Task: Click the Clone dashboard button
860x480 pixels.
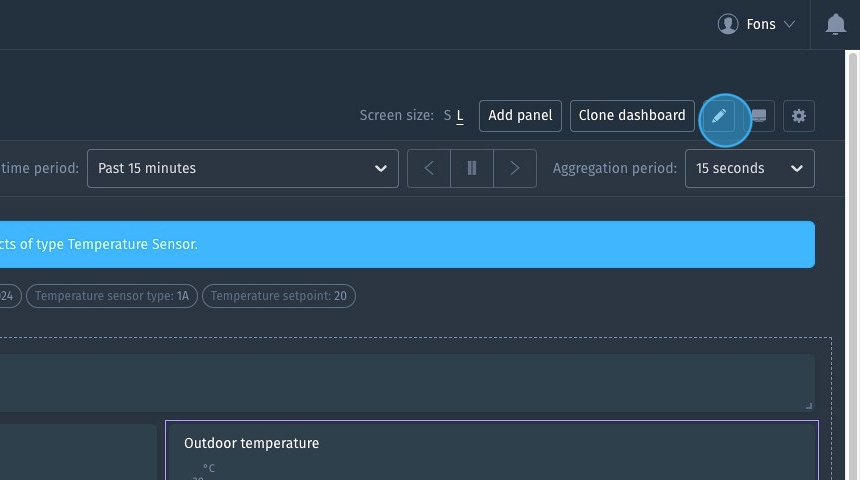Action: coord(632,116)
